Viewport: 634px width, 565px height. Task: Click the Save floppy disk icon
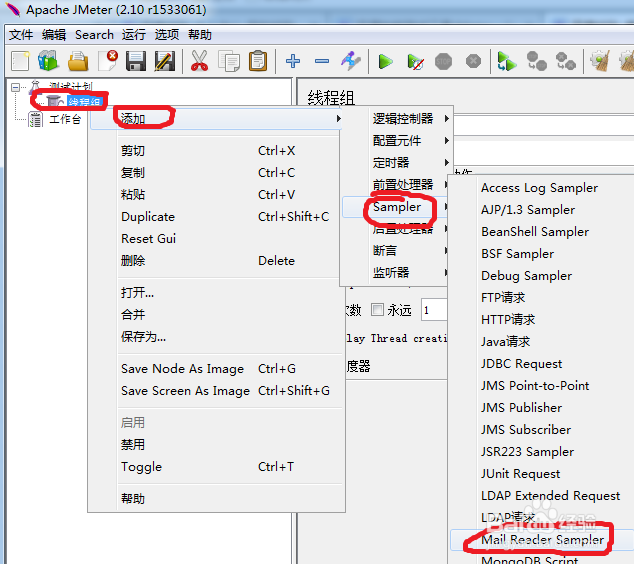tap(136, 61)
